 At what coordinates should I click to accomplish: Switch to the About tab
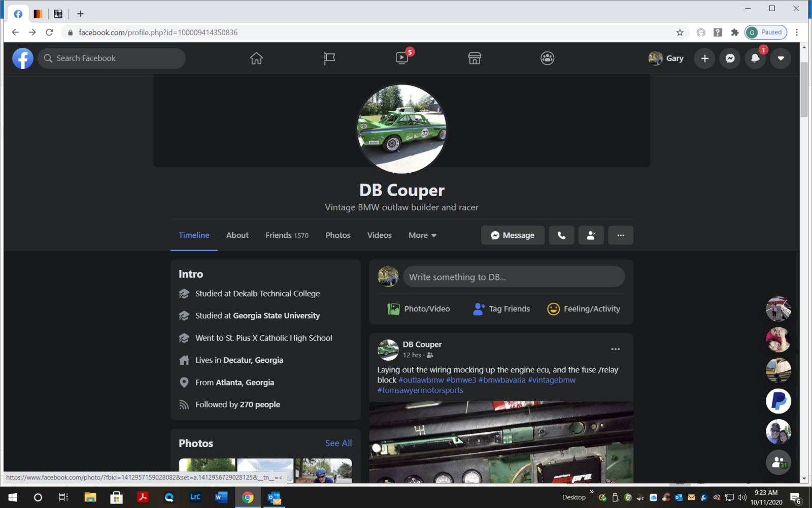[x=237, y=235]
